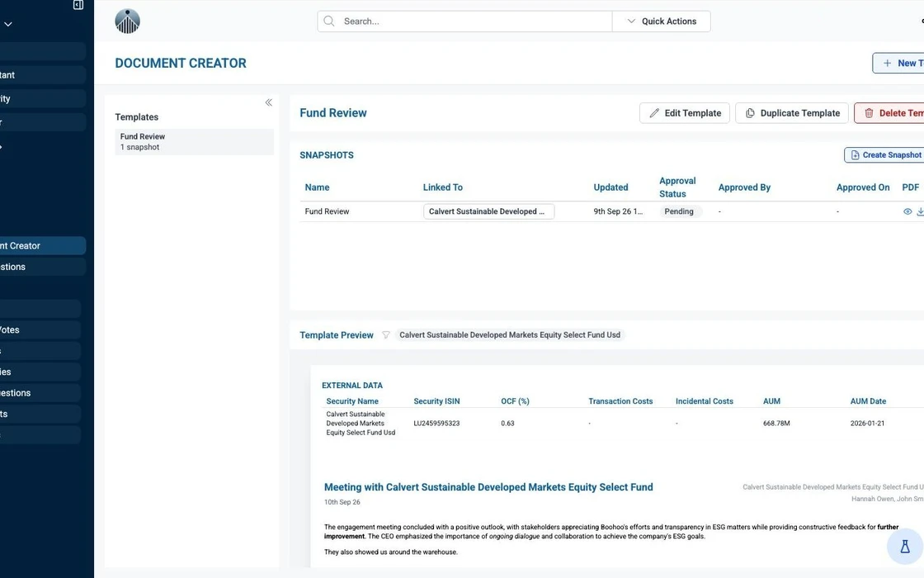This screenshot has height=578, width=924.
Task: Open the Document Creator sidebar item
Action: coord(42,246)
